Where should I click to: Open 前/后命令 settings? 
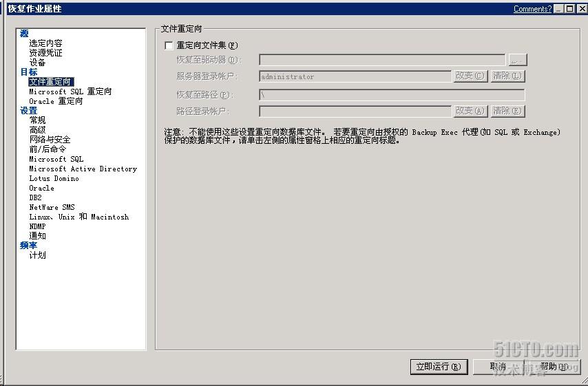point(48,149)
